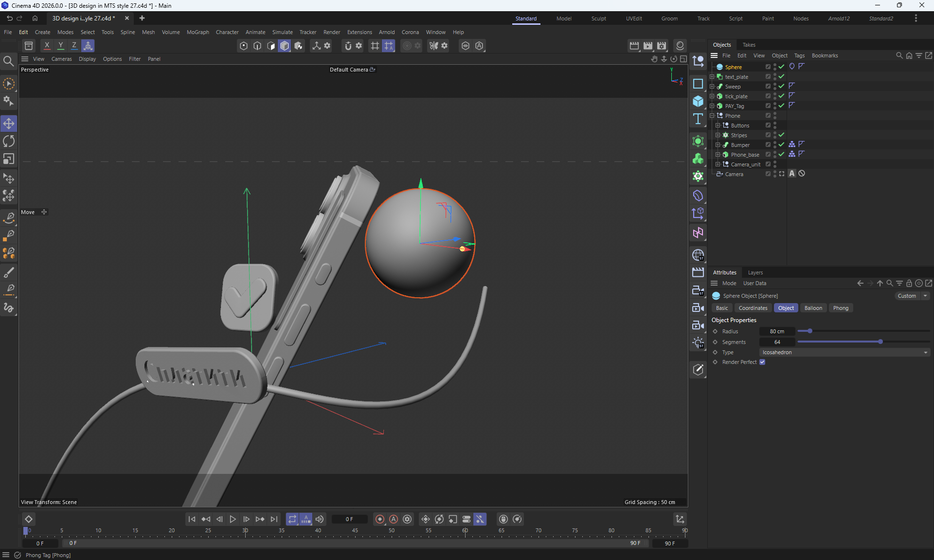This screenshot has height=560, width=934.
Task: Collapse the Phone hierarchy
Action: click(712, 116)
